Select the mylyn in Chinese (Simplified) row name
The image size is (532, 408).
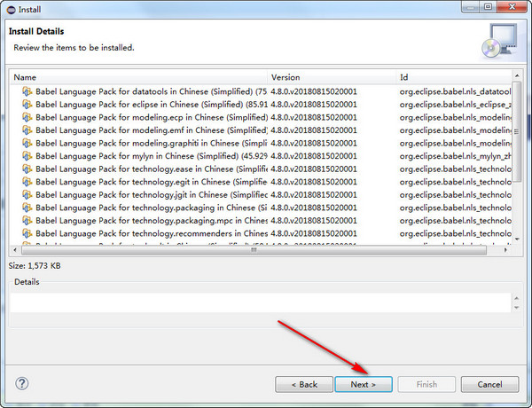point(151,156)
